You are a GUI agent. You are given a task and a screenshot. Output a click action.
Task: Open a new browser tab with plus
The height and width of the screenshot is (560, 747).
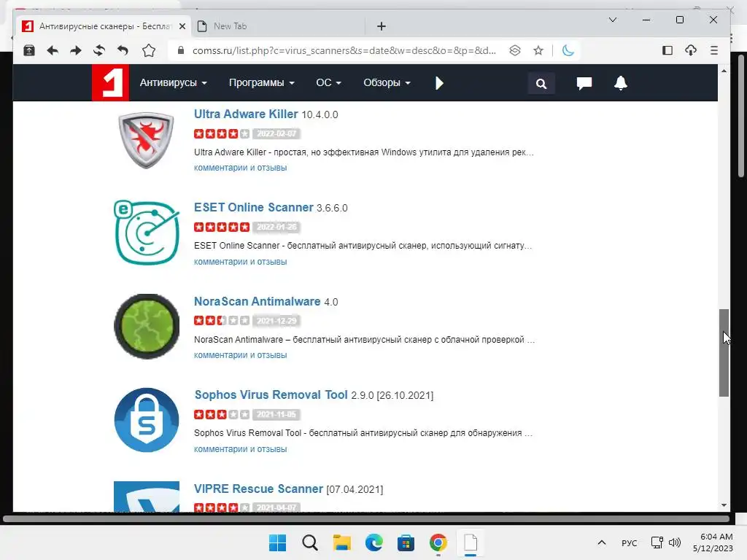pyautogui.click(x=381, y=26)
